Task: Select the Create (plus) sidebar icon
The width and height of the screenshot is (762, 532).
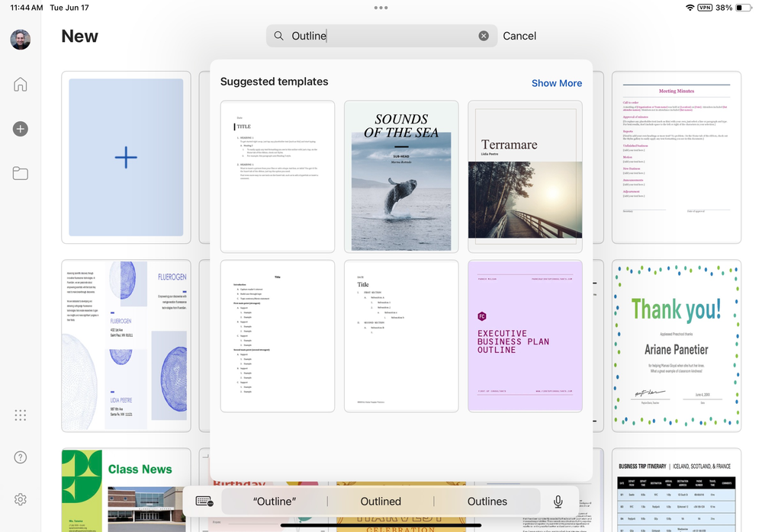Action: [21, 129]
